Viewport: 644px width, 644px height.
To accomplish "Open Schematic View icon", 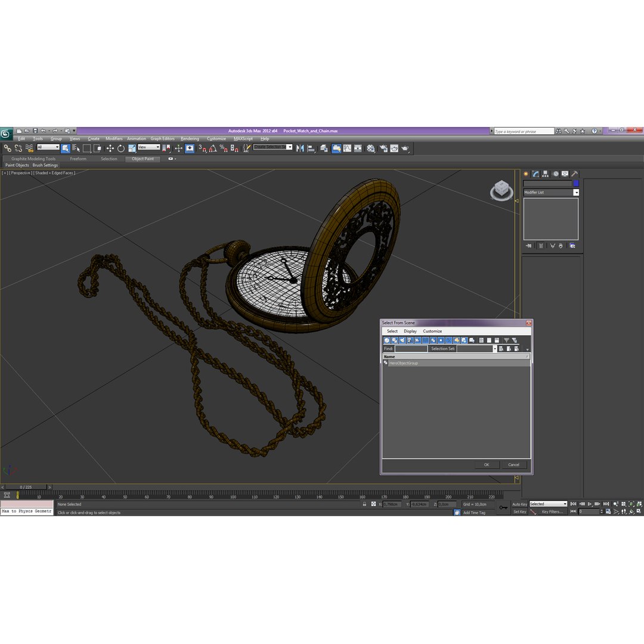I will [x=358, y=148].
